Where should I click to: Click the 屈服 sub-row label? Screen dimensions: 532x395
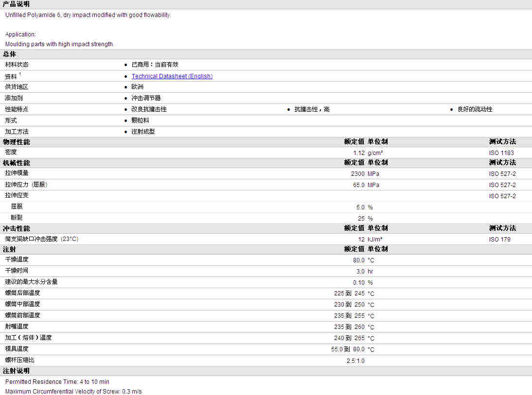pos(17,206)
